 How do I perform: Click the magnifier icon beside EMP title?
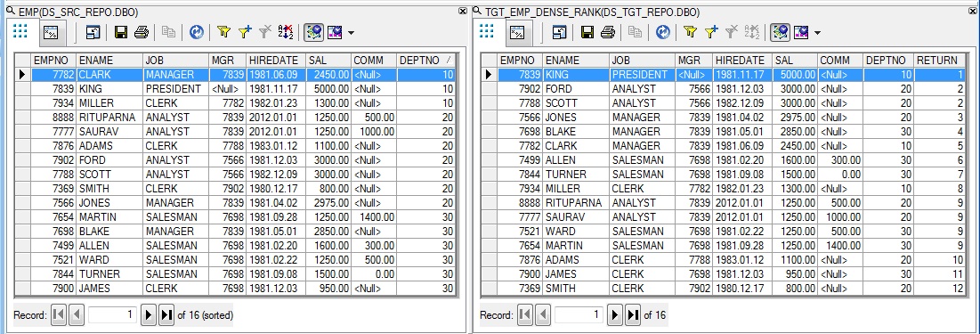point(10,11)
